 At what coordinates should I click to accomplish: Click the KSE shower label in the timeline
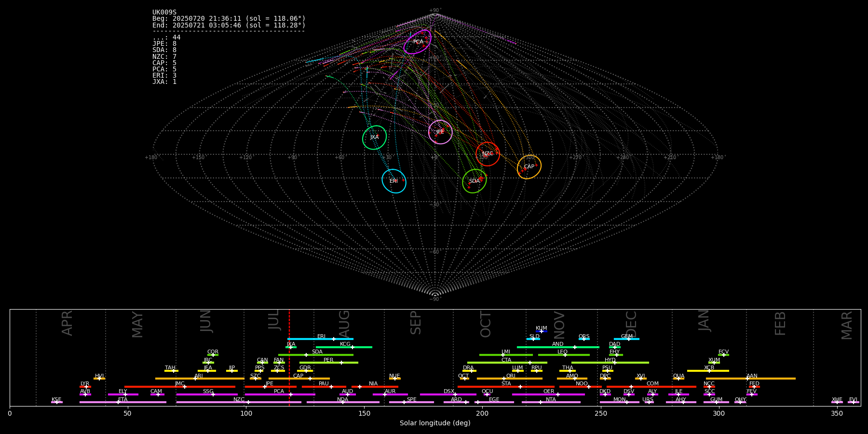point(56,400)
